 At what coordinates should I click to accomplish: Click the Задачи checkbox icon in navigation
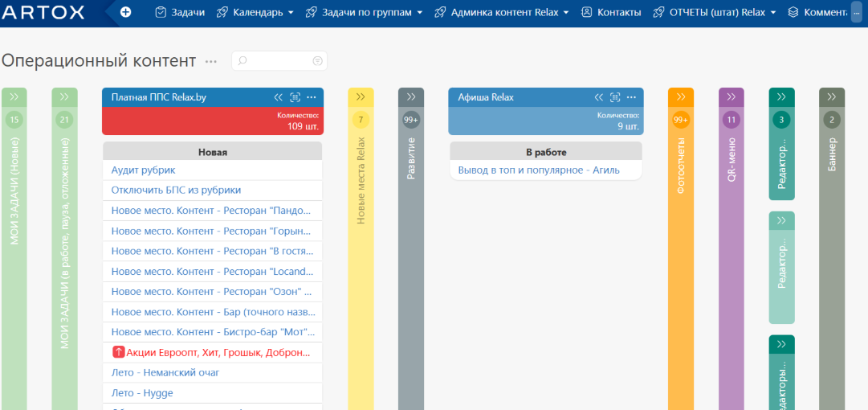click(161, 12)
